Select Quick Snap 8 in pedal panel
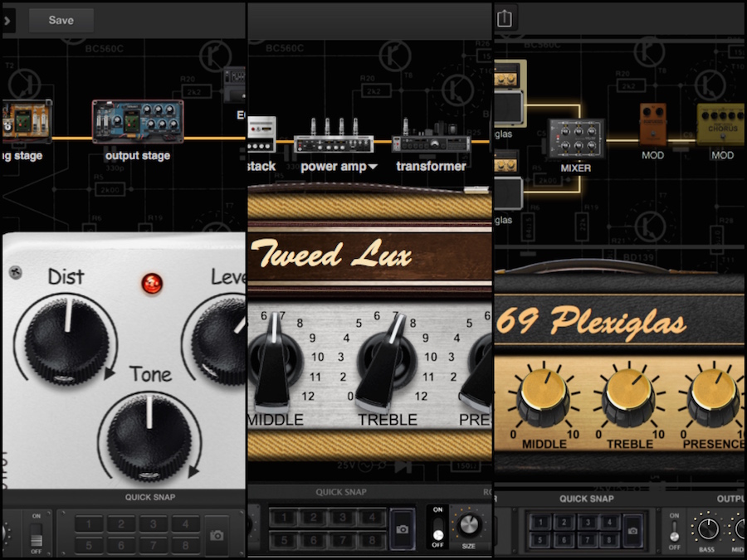 coord(186,545)
